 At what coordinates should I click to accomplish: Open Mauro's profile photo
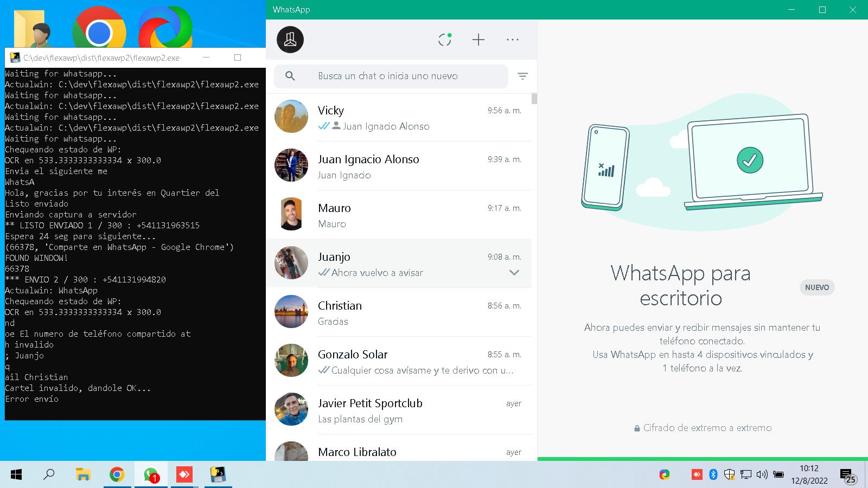[x=291, y=214]
